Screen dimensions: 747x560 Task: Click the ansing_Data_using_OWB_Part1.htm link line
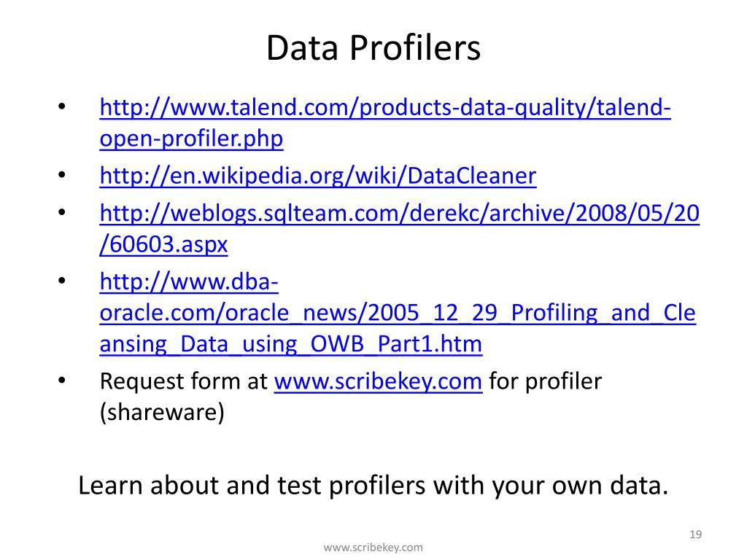290,344
